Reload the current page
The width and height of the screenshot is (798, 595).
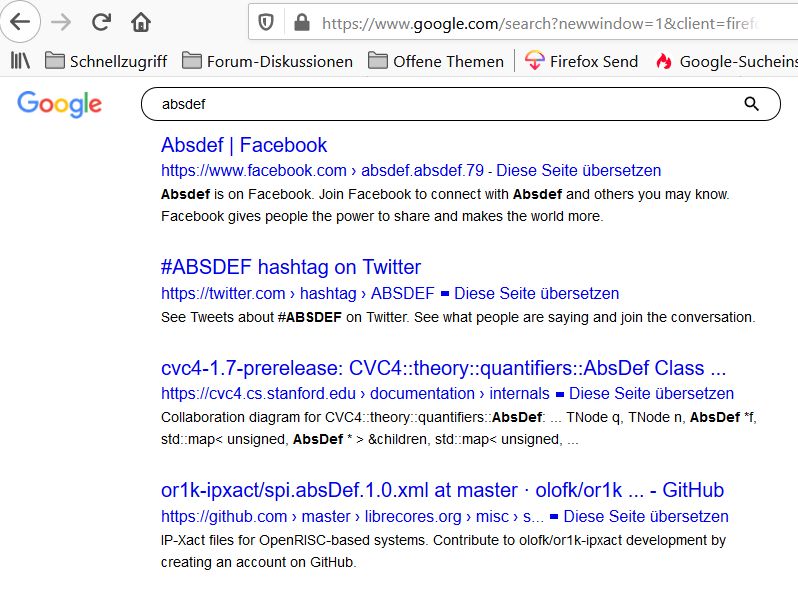(x=101, y=22)
